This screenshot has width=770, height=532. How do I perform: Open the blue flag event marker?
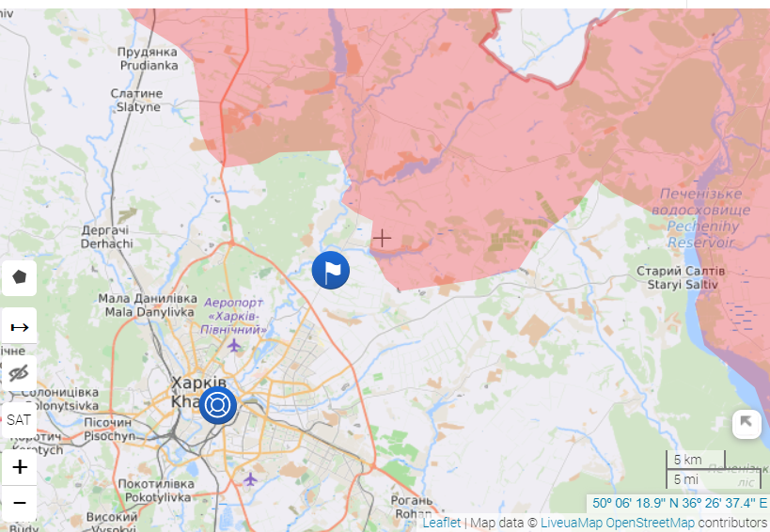pos(331,270)
